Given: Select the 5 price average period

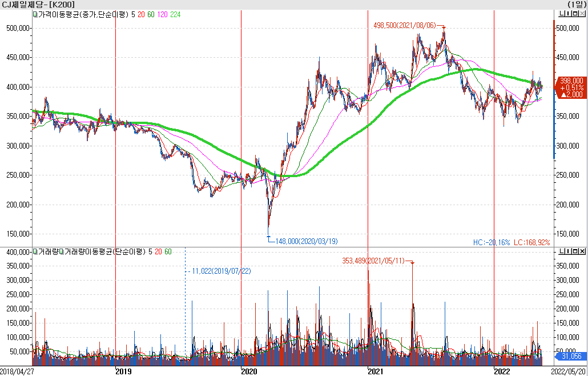Looking at the screenshot, I should pos(134,15).
